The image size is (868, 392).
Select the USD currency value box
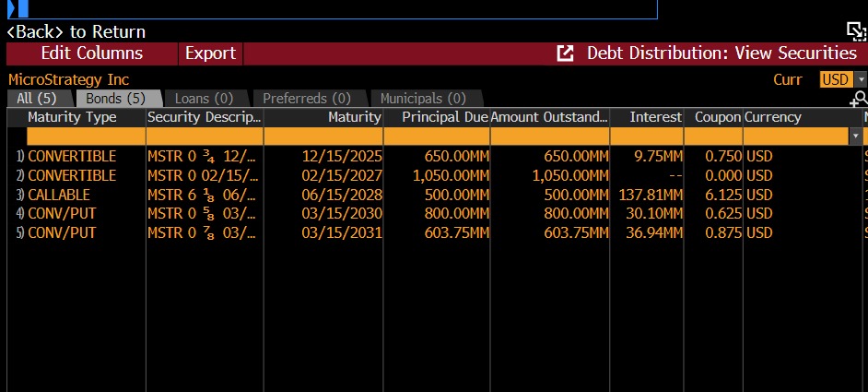(x=835, y=80)
